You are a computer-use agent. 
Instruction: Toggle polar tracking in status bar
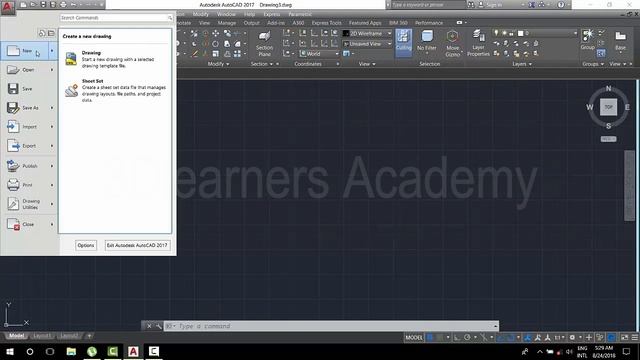(467, 338)
